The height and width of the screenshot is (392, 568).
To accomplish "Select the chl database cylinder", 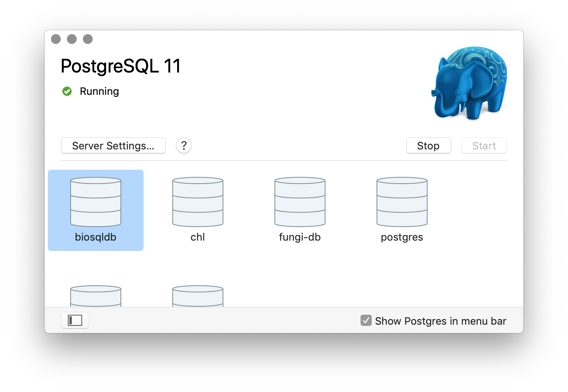I will (198, 202).
